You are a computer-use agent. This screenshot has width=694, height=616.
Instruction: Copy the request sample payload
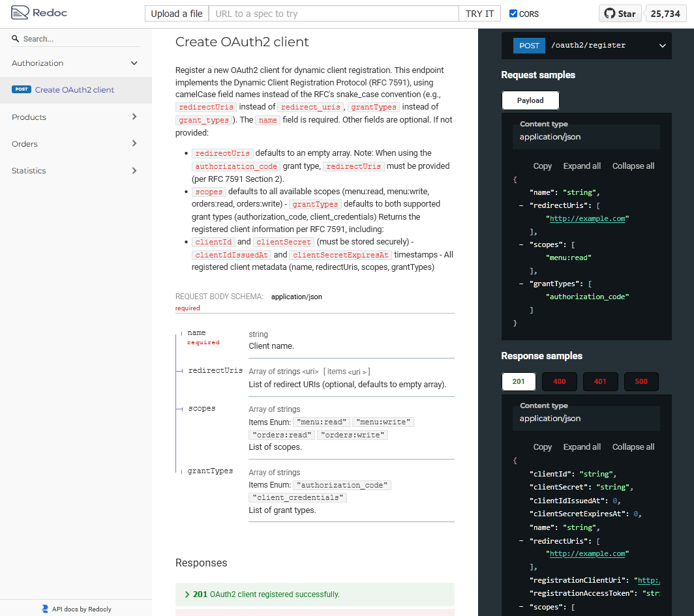[x=542, y=166]
